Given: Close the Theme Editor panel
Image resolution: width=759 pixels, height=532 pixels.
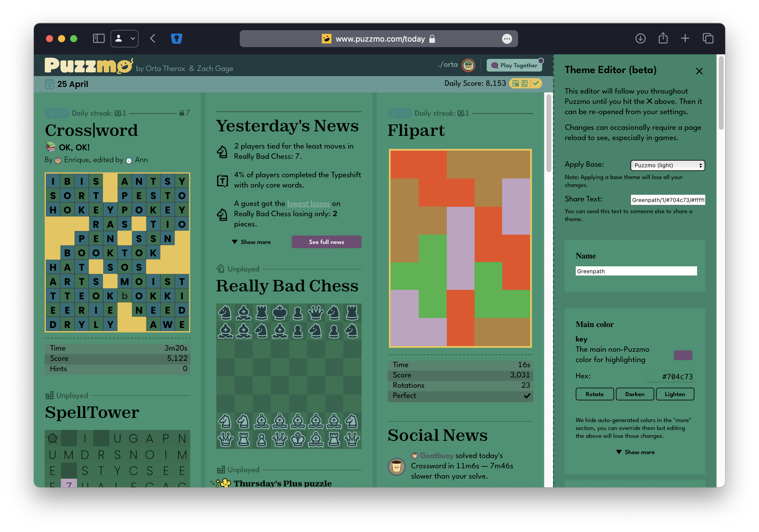Looking at the screenshot, I should 699,71.
